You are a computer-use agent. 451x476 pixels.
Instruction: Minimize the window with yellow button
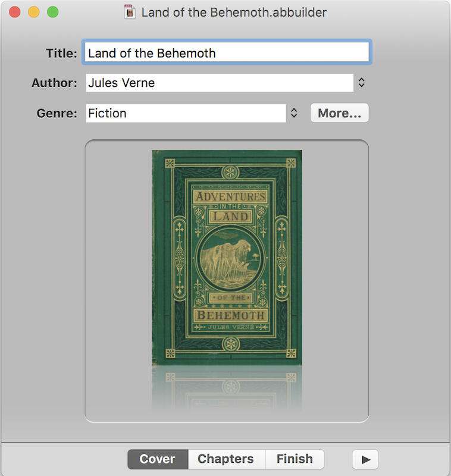34,12
